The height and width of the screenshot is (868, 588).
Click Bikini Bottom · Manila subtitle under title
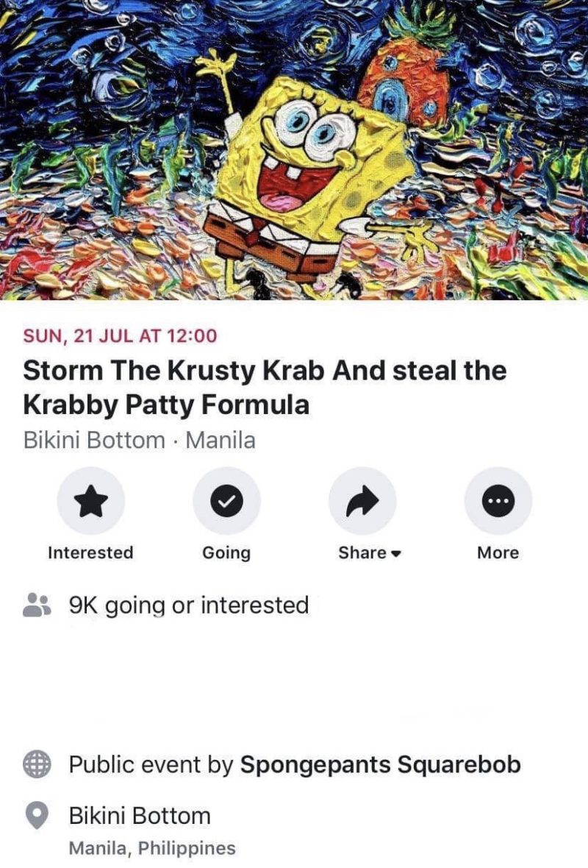[x=140, y=441]
